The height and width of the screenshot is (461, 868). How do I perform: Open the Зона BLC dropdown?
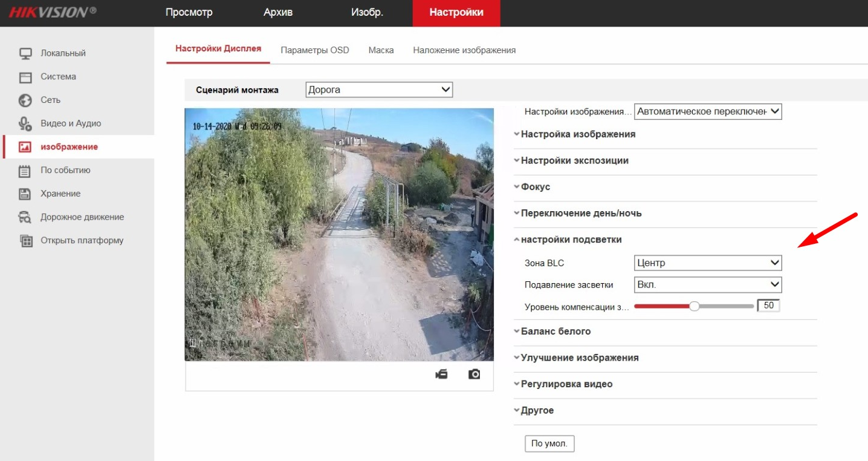(x=707, y=263)
